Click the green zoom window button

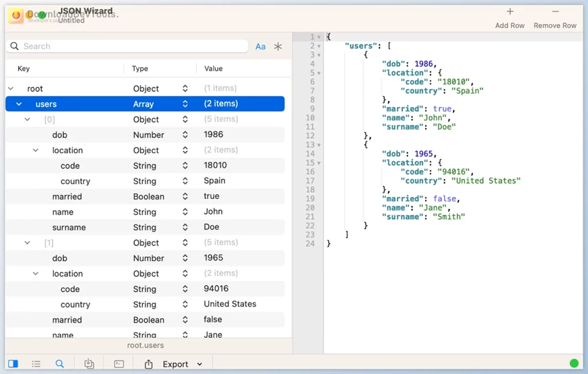pos(42,15)
